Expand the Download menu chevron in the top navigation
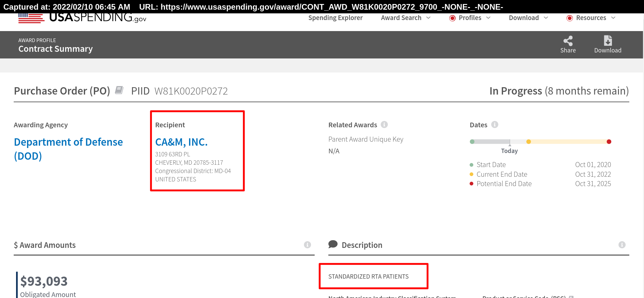 click(x=546, y=18)
